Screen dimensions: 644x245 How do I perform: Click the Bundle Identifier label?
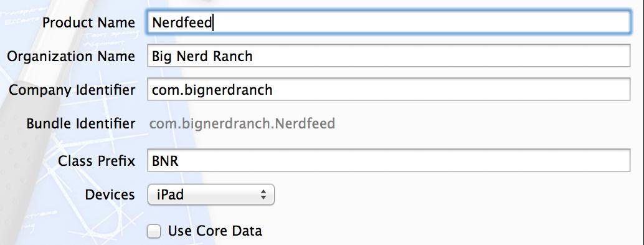pos(81,123)
